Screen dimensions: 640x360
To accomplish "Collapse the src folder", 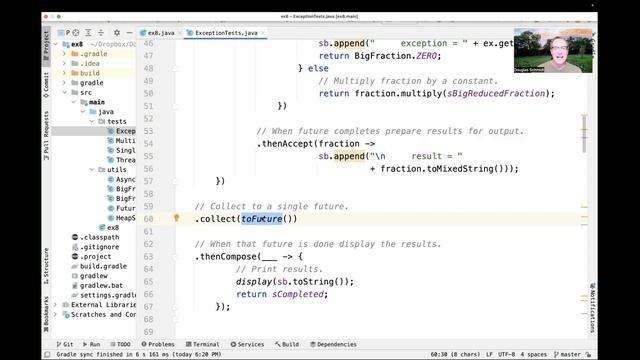I will click(64, 93).
